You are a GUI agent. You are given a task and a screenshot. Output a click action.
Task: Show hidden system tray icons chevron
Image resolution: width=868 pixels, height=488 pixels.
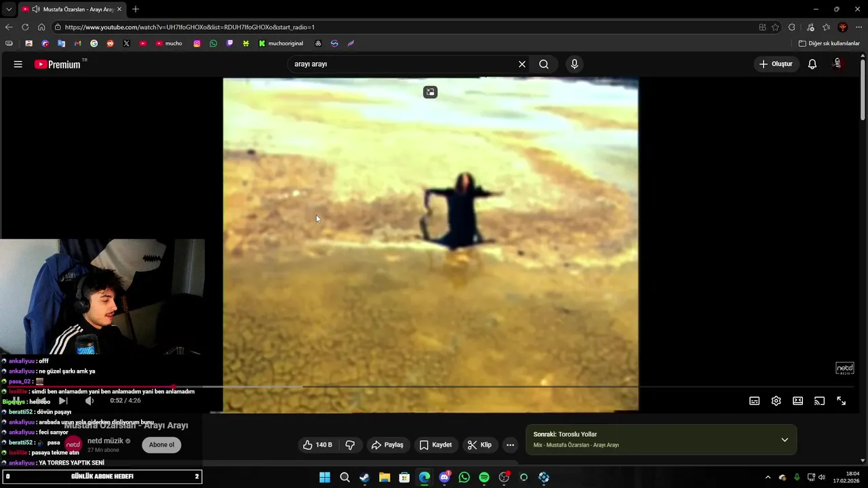pyautogui.click(x=768, y=477)
